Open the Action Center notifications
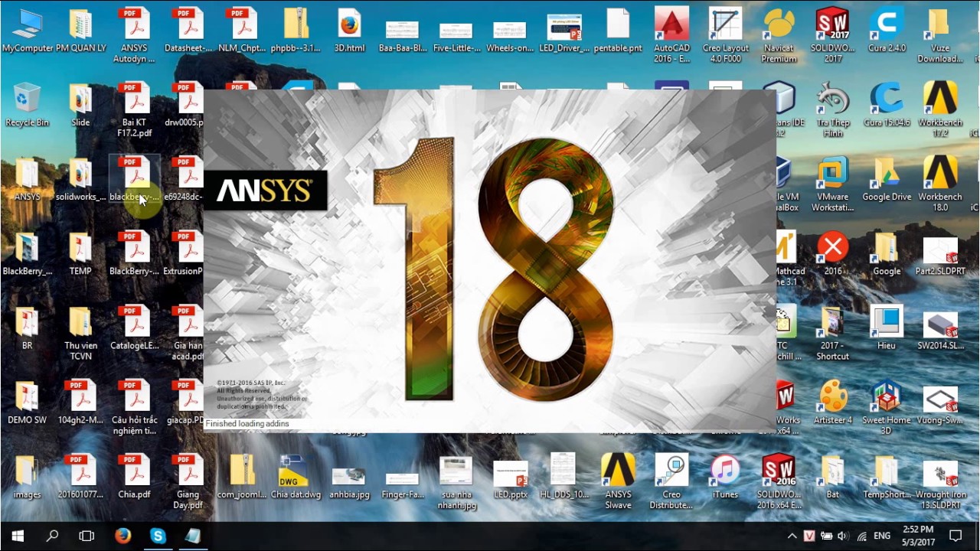 click(955, 536)
